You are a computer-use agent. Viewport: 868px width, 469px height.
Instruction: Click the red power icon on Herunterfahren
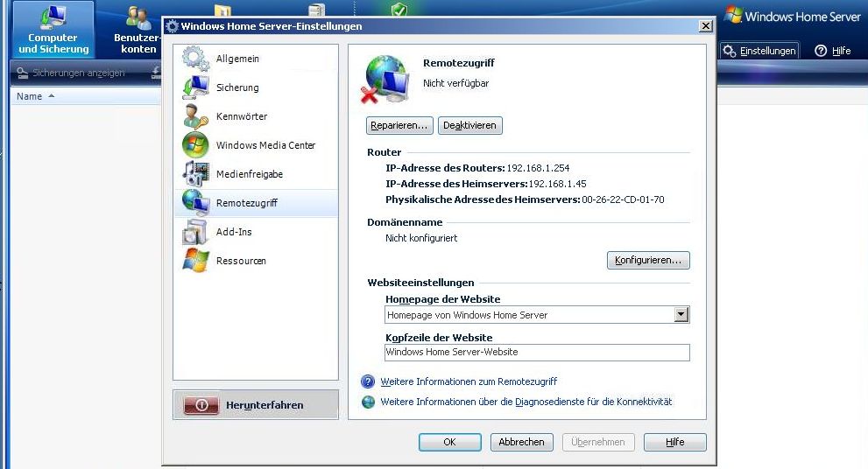[201, 405]
